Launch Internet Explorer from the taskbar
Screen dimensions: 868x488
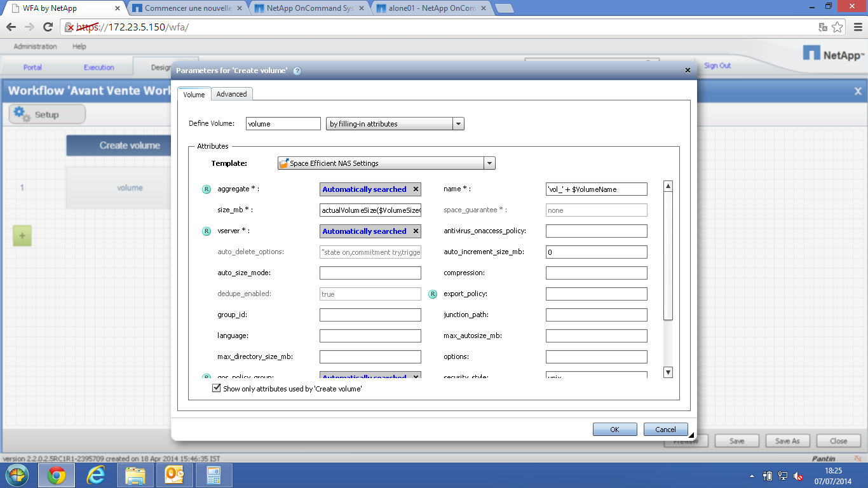tap(97, 475)
